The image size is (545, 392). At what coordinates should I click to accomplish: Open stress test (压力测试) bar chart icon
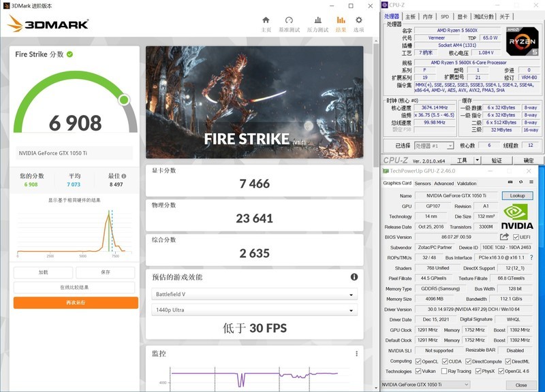click(318, 24)
